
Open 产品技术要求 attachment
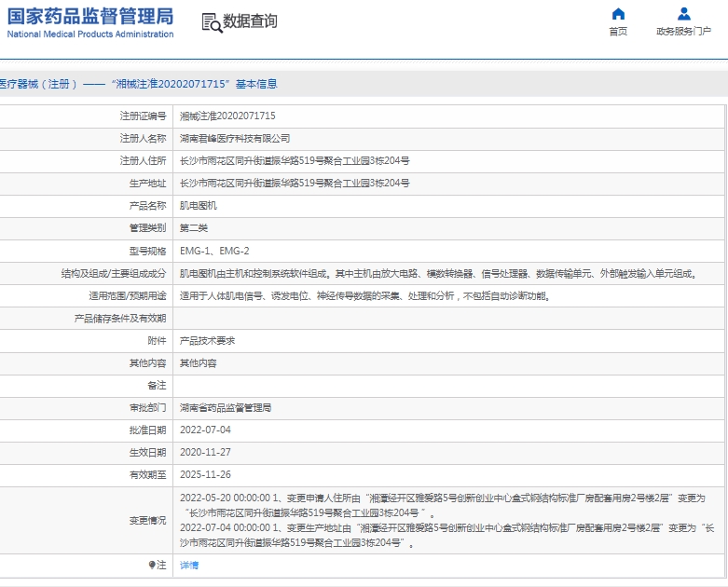pos(207,341)
